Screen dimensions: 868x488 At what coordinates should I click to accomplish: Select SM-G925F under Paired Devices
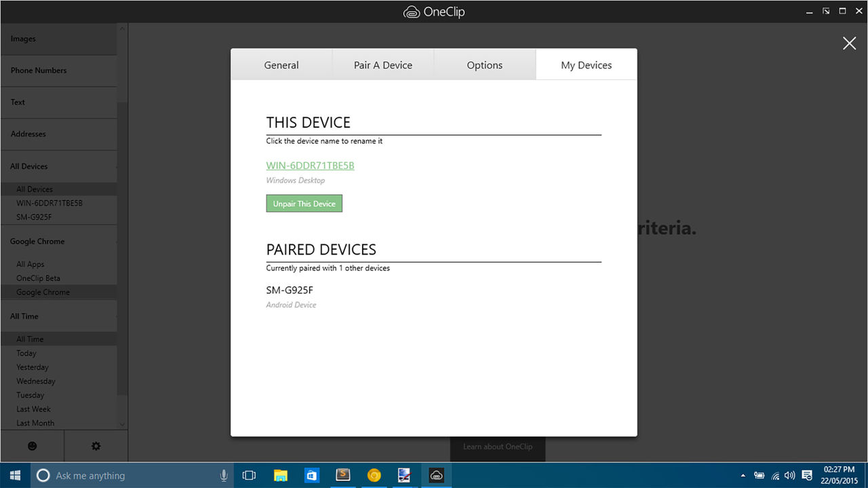[x=290, y=290]
